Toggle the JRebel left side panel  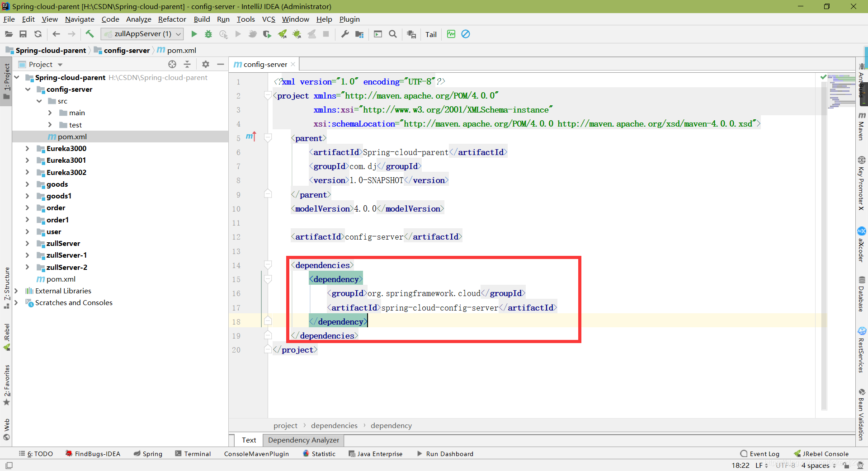(6, 337)
